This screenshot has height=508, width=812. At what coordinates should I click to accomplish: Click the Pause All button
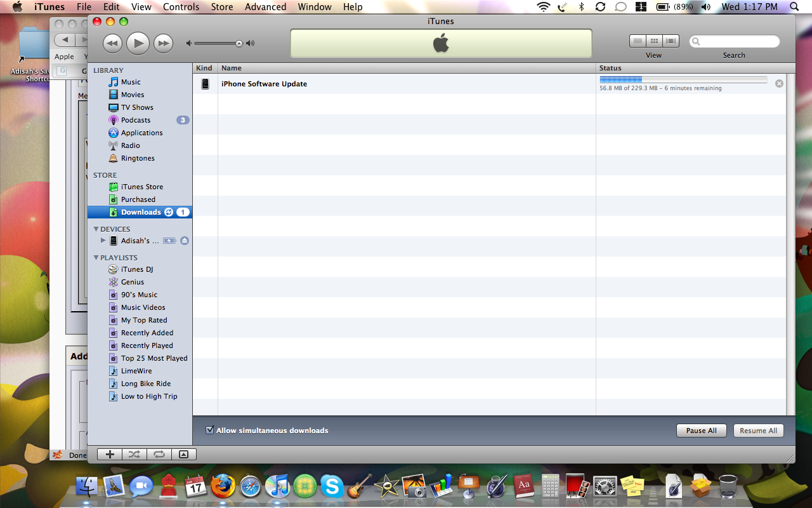click(x=701, y=431)
